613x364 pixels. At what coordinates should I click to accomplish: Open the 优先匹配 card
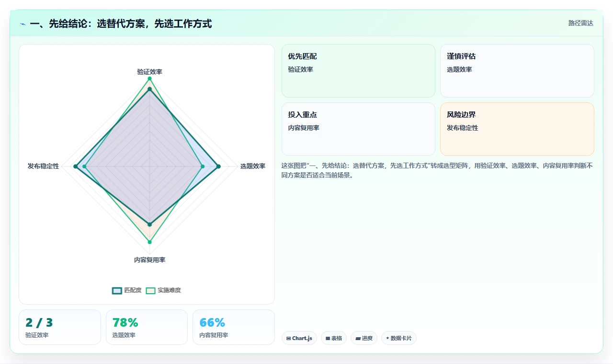tap(358, 71)
